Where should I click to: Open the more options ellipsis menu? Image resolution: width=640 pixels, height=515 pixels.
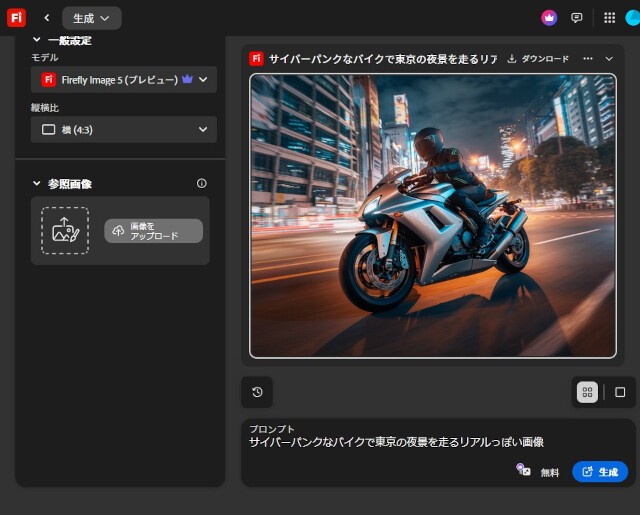point(588,59)
